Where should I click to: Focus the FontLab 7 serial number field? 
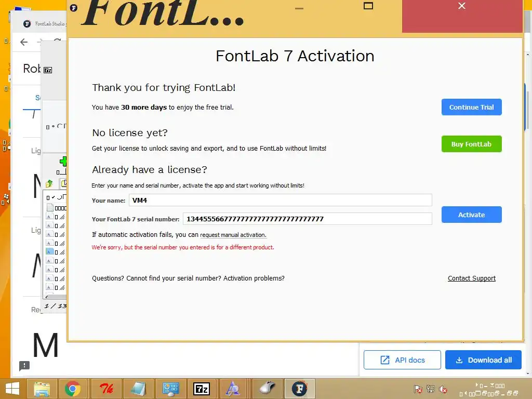[x=308, y=219]
